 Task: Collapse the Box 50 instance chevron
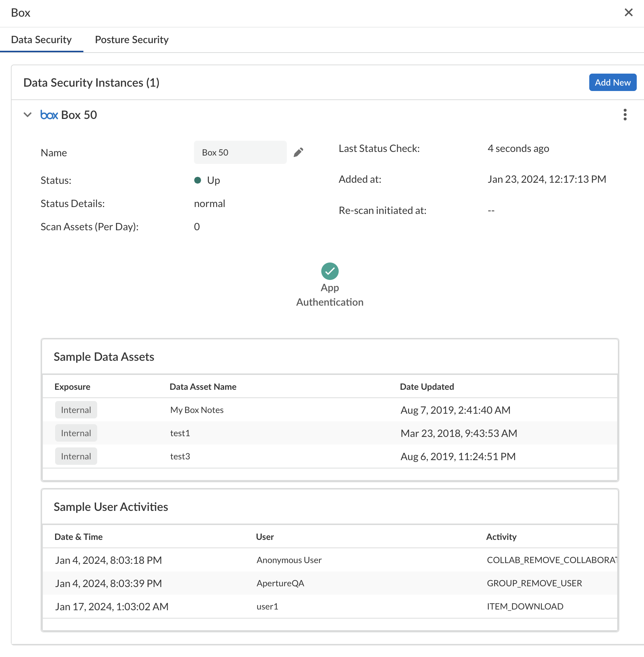pos(28,115)
